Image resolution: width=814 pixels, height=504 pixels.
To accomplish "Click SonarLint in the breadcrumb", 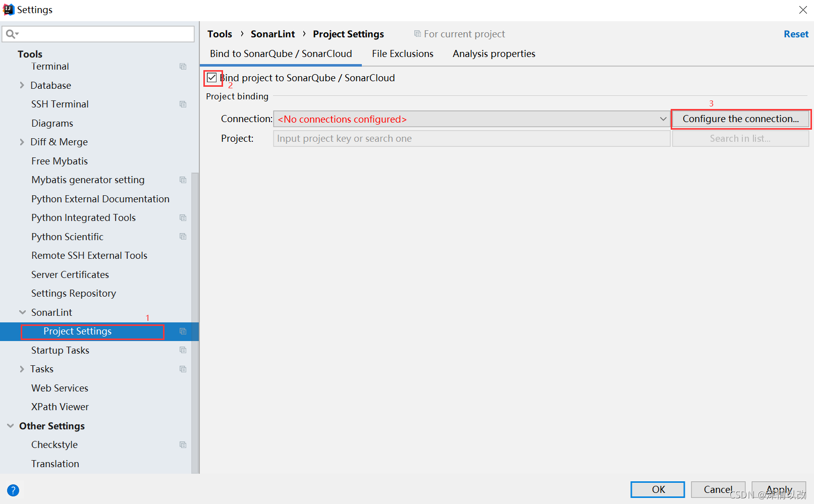I will tap(273, 34).
